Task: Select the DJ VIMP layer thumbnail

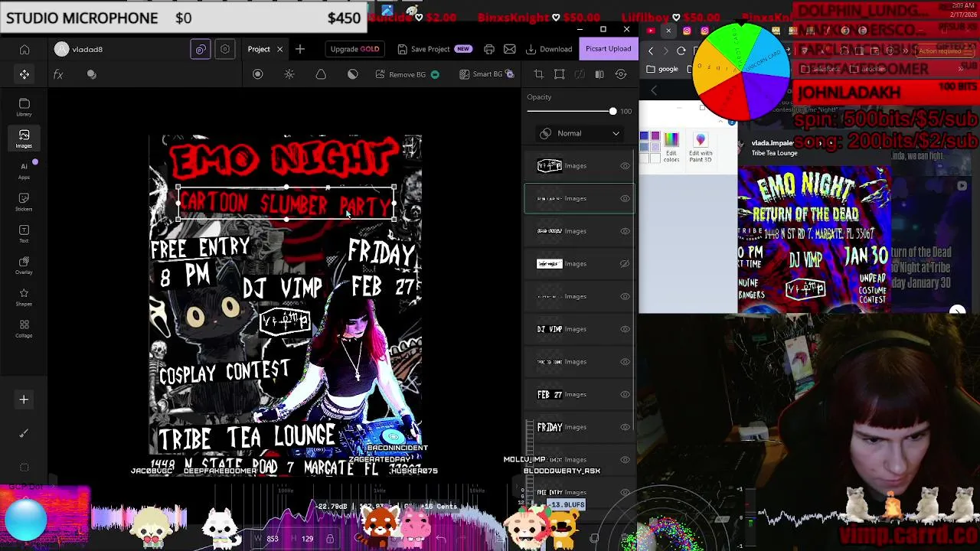Action: pos(550,329)
